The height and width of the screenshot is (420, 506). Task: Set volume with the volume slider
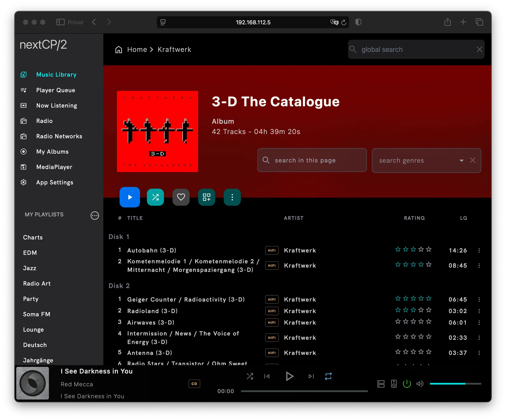point(455,384)
